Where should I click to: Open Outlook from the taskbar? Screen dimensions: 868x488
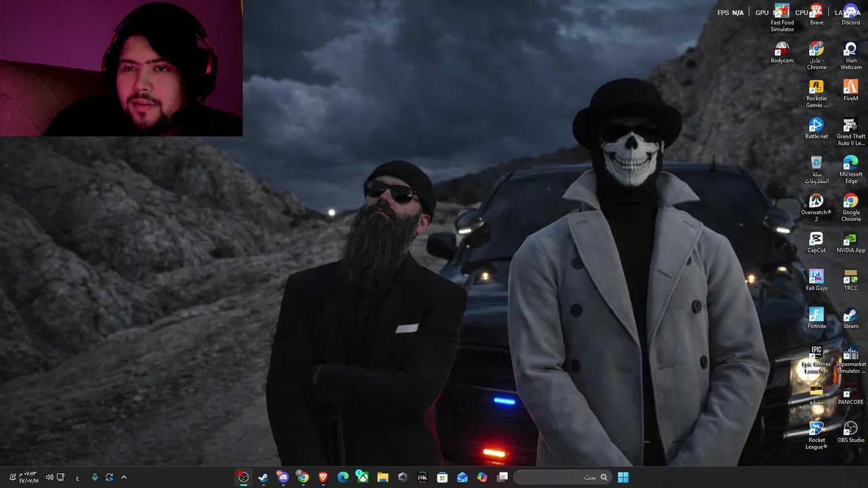pos(462,477)
